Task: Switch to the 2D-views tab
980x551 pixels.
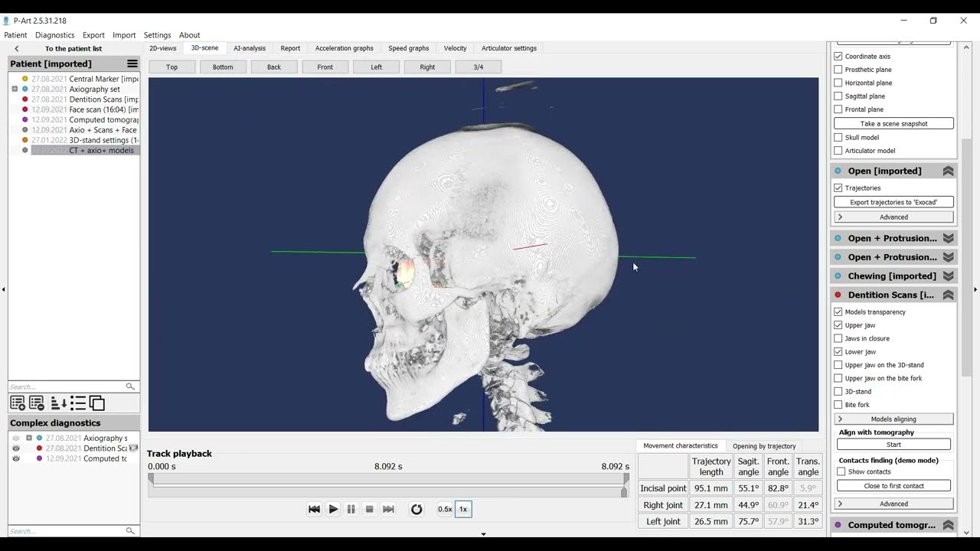Action: [162, 48]
